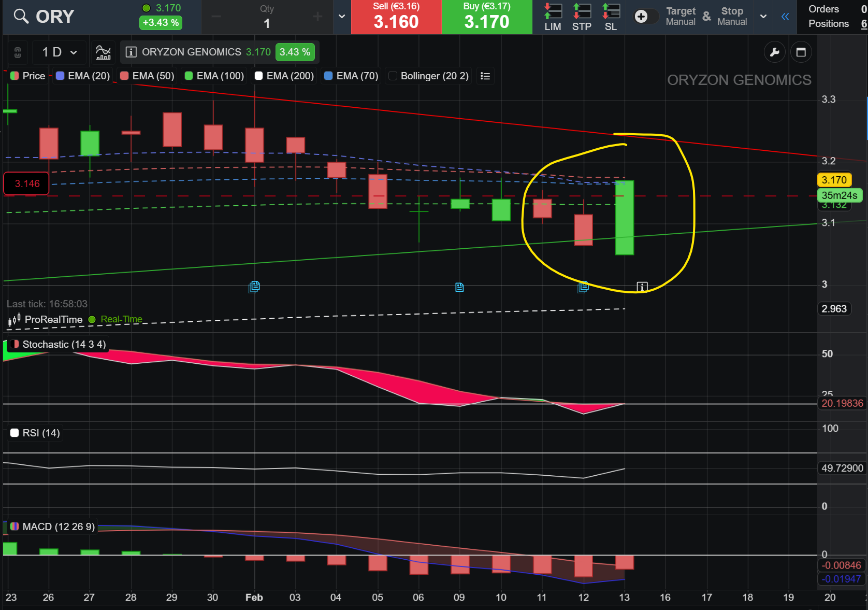This screenshot has height=610, width=868.
Task: Open chart settings wrench icon
Action: tap(775, 52)
